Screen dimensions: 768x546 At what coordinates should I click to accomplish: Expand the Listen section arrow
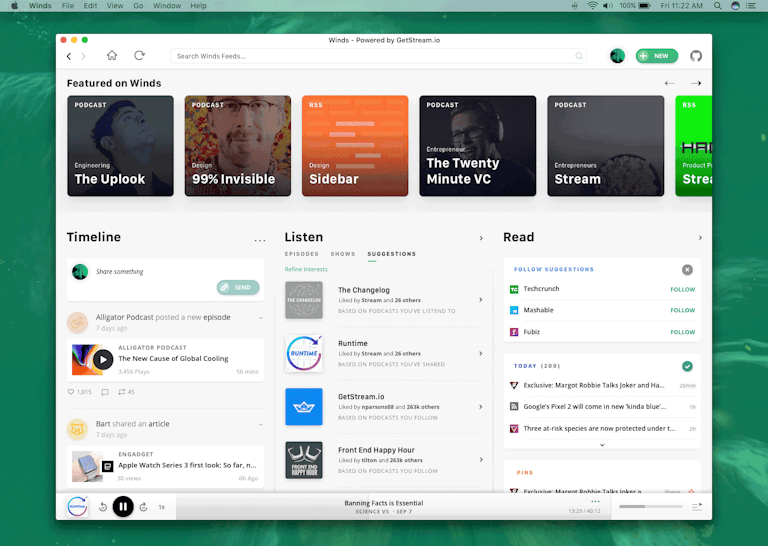point(481,238)
